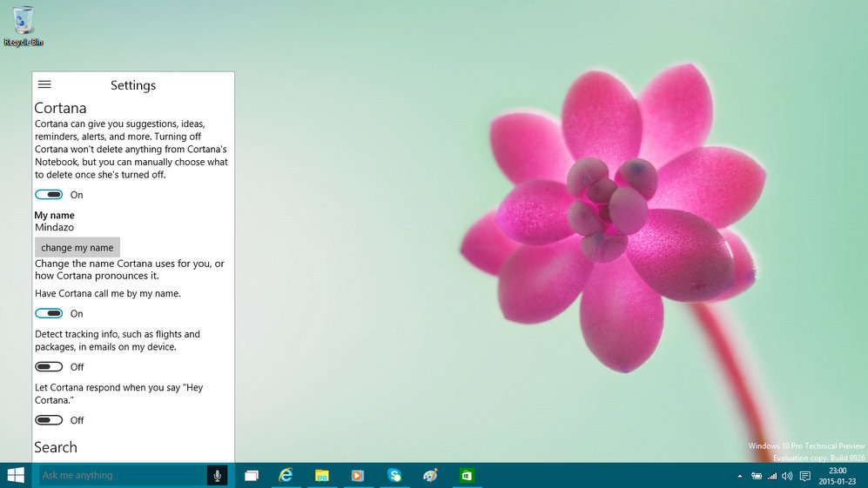The width and height of the screenshot is (868, 488).
Task: Open Skype from the taskbar
Action: tap(394, 476)
